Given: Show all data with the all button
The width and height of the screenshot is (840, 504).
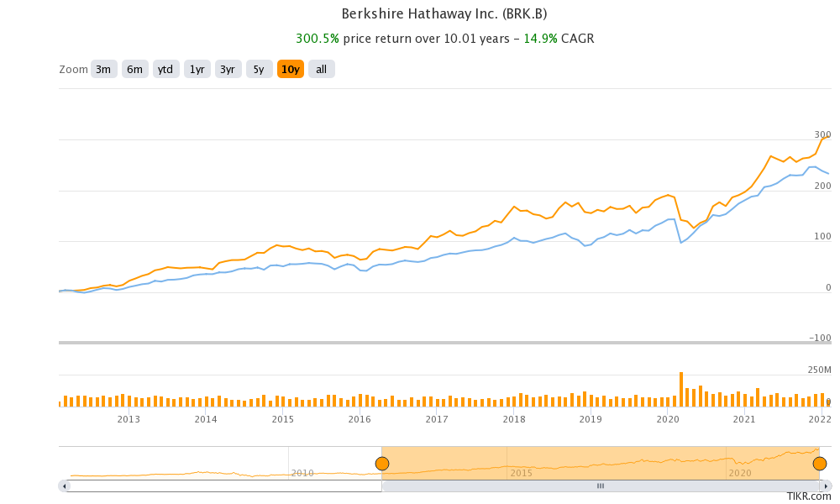Looking at the screenshot, I should [x=322, y=69].
